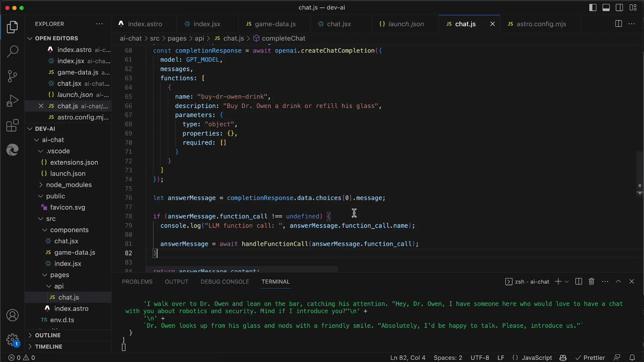Click the Prettier status bar item
This screenshot has width=644, height=362.
tap(590, 358)
